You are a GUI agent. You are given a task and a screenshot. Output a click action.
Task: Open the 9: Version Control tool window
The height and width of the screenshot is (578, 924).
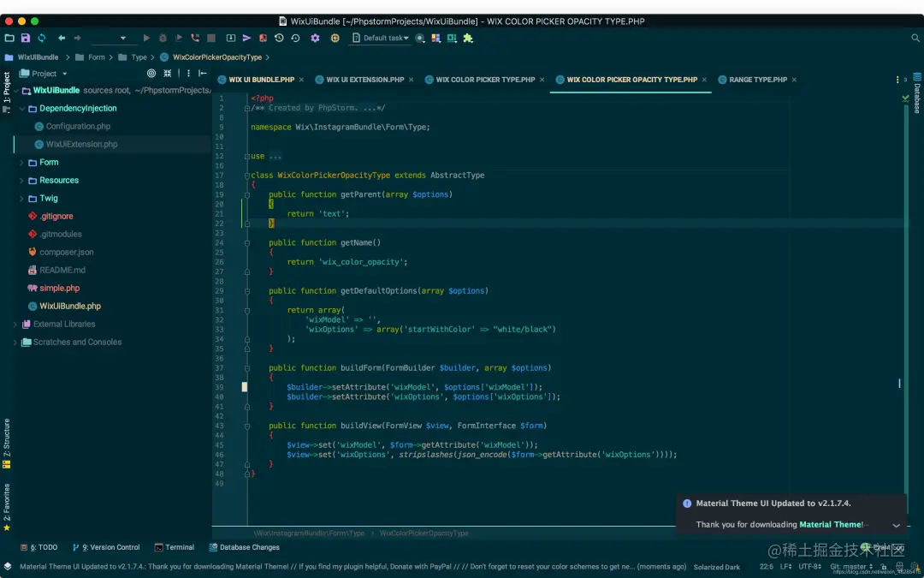click(x=106, y=547)
